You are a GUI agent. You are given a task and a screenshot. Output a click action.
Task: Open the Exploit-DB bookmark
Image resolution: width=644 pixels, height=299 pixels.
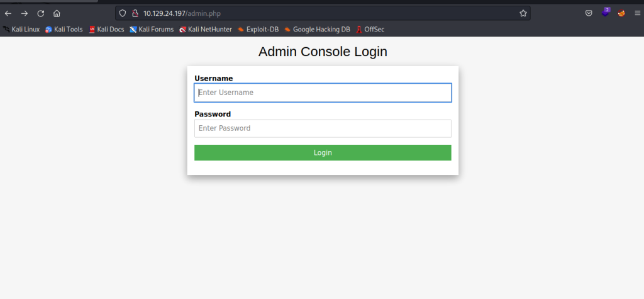(258, 29)
